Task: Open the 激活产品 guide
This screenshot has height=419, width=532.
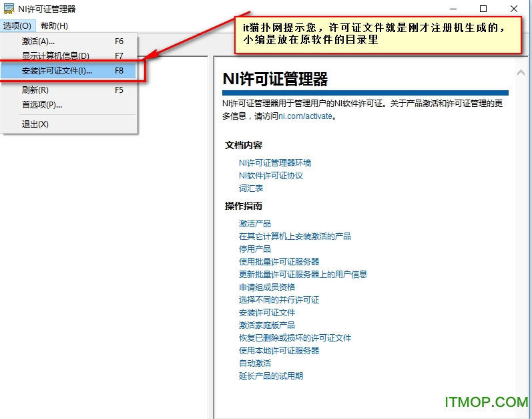Action: (x=255, y=224)
